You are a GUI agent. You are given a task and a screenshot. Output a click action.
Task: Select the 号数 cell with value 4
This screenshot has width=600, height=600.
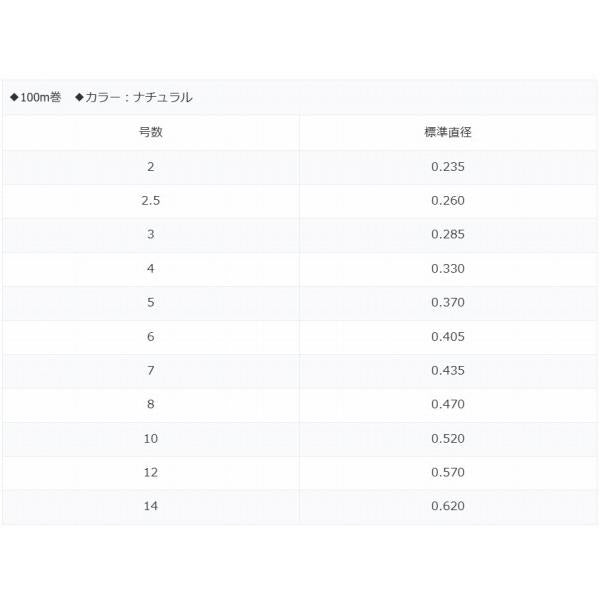[x=151, y=268]
